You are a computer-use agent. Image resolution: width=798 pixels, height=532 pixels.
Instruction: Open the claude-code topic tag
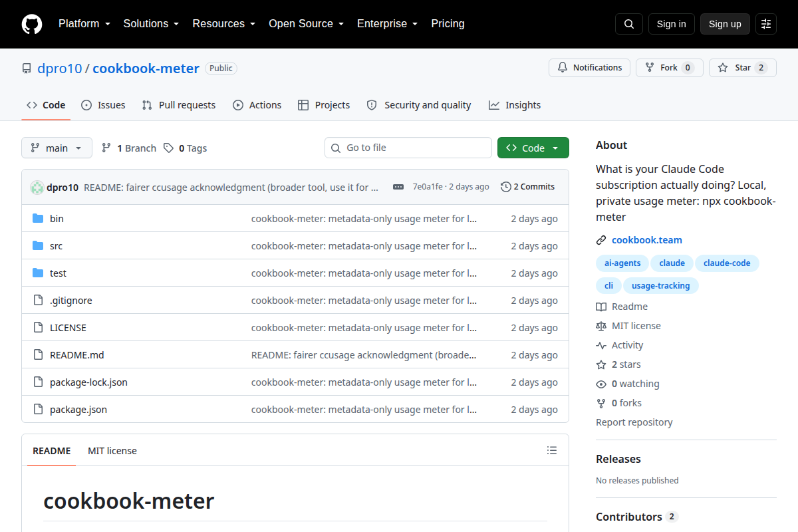tap(727, 263)
